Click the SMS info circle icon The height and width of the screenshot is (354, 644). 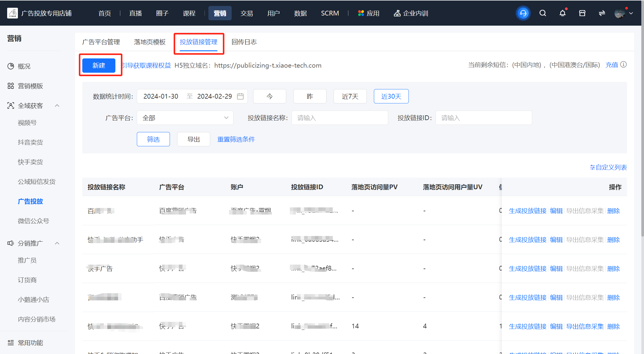(x=623, y=65)
